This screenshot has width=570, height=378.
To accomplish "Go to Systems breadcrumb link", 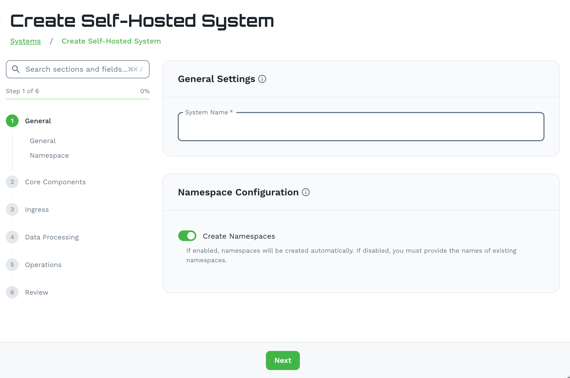I will click(25, 41).
